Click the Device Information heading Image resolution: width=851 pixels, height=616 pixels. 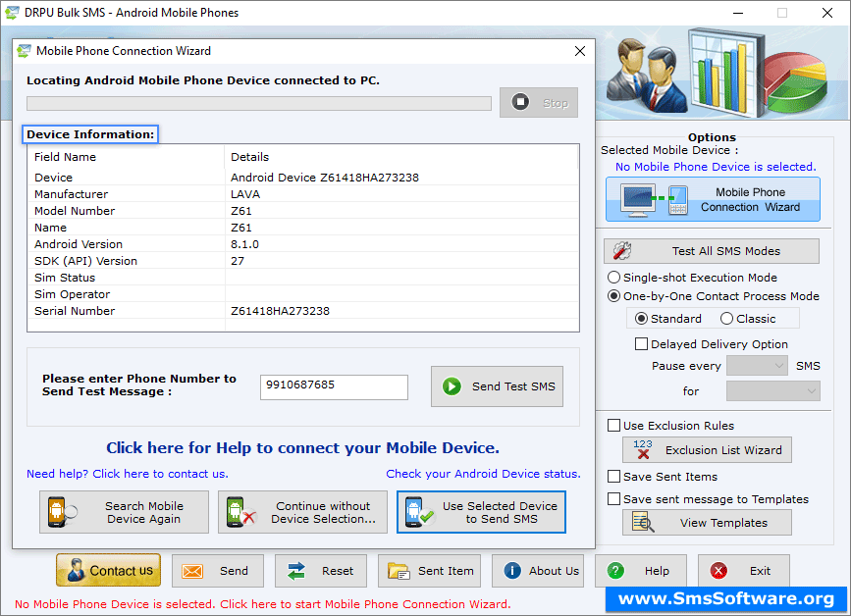90,134
